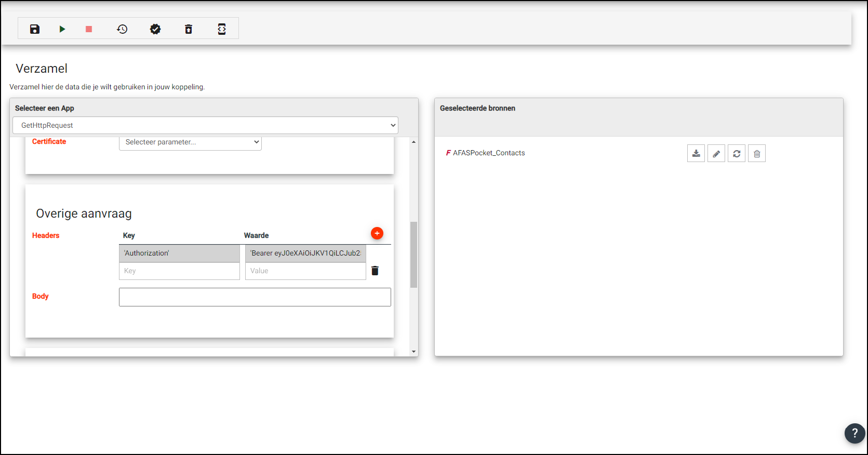Add a new header with plus button

tap(377, 234)
